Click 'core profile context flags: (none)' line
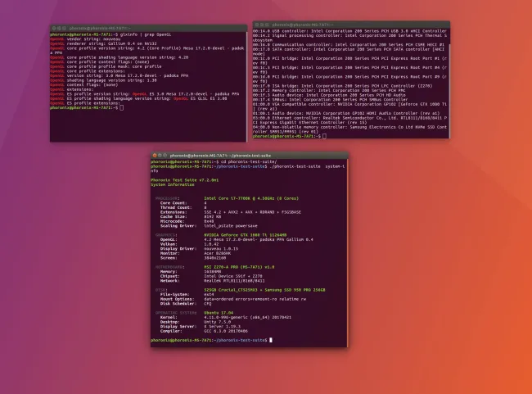 99,62
